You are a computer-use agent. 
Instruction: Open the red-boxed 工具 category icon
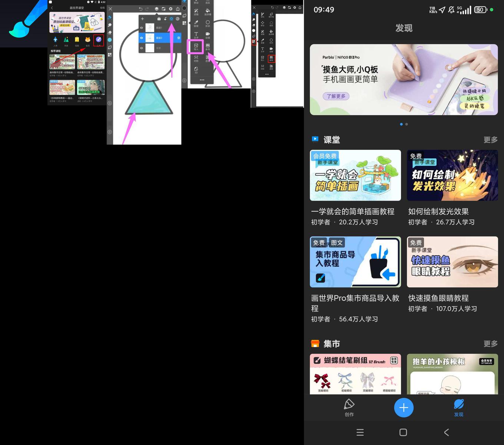98,40
